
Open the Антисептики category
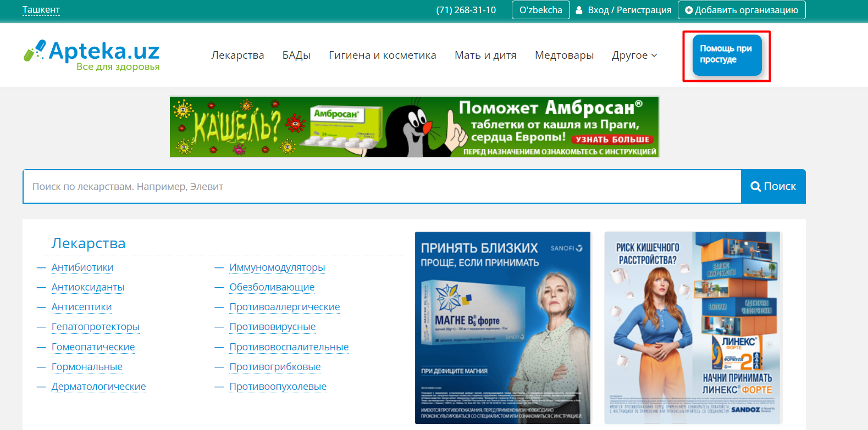(81, 307)
